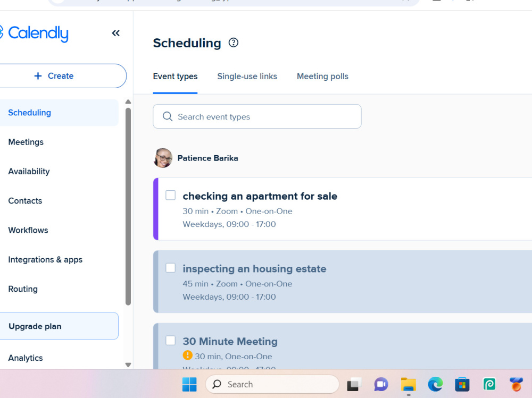Open Analytics in the sidebar
Viewport: 532px width, 398px height.
click(26, 358)
